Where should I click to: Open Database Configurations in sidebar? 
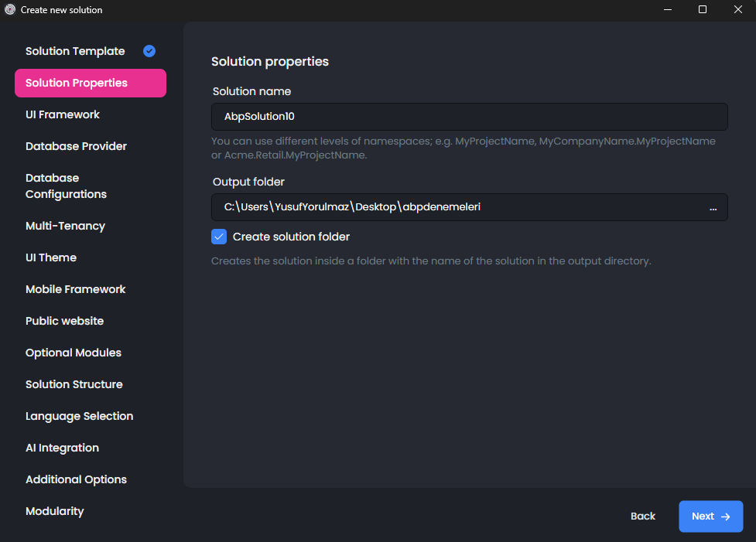pos(66,186)
